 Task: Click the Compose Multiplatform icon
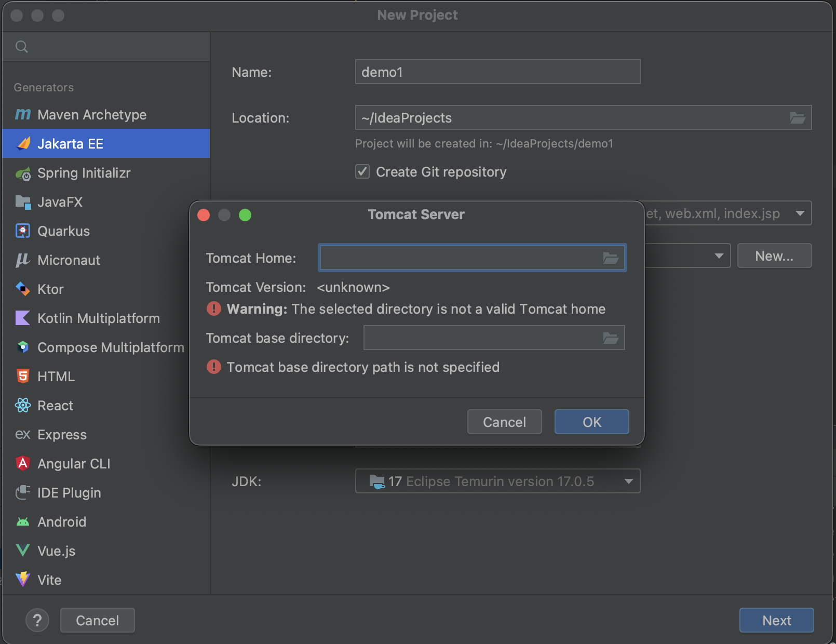pyautogui.click(x=23, y=347)
